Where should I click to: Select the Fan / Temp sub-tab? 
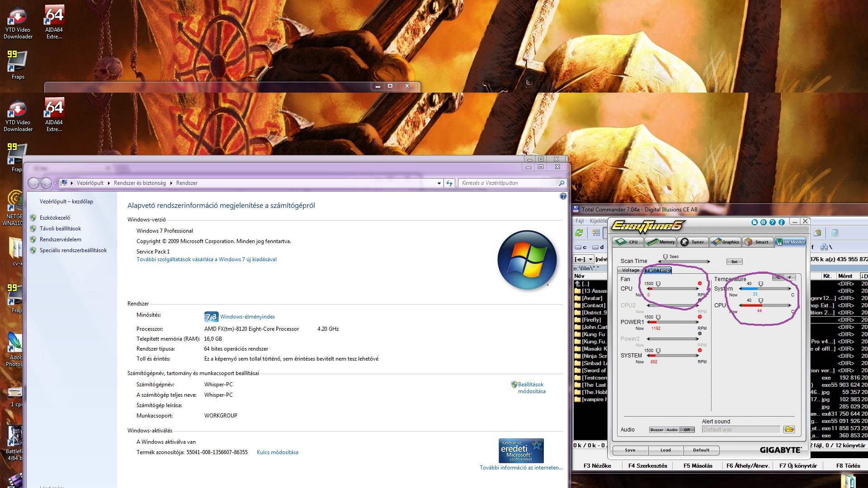pyautogui.click(x=658, y=270)
